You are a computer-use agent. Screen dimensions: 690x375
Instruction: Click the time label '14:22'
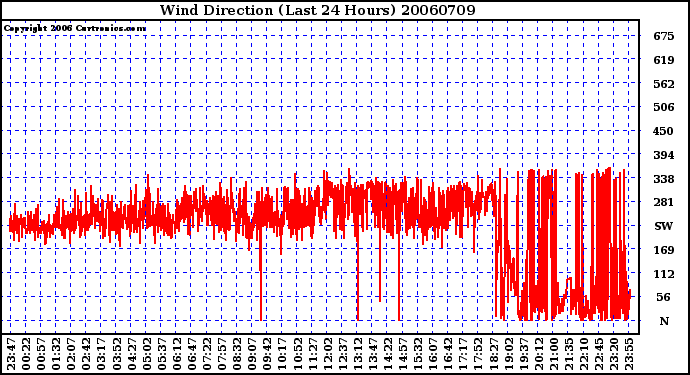pos(388,354)
